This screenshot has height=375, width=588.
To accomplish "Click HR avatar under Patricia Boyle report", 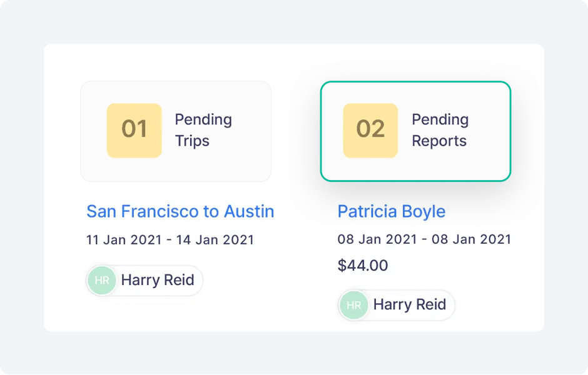I will tap(353, 305).
